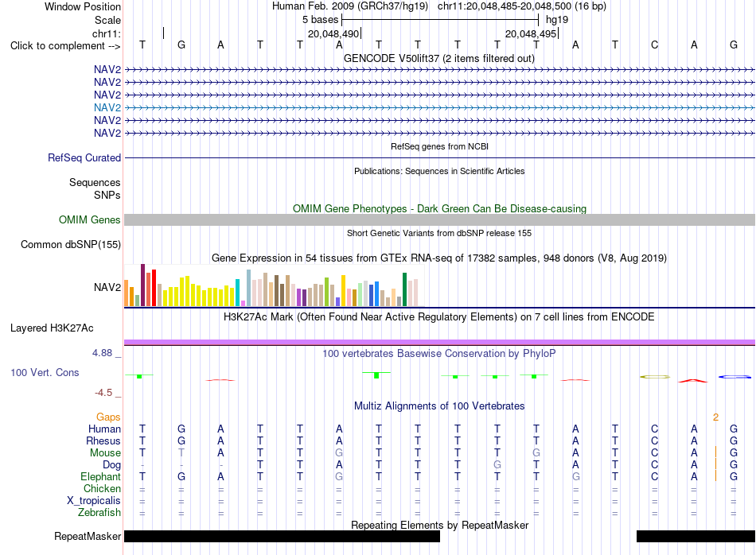Click the RefSeq Curated intron line
The image size is (756, 555).
tap(439, 157)
